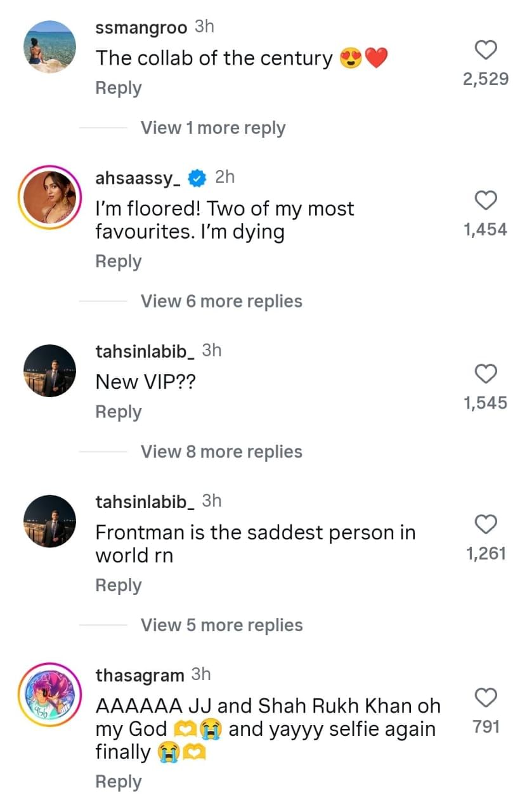Reply to thasagram's comment

pyautogui.click(x=119, y=782)
